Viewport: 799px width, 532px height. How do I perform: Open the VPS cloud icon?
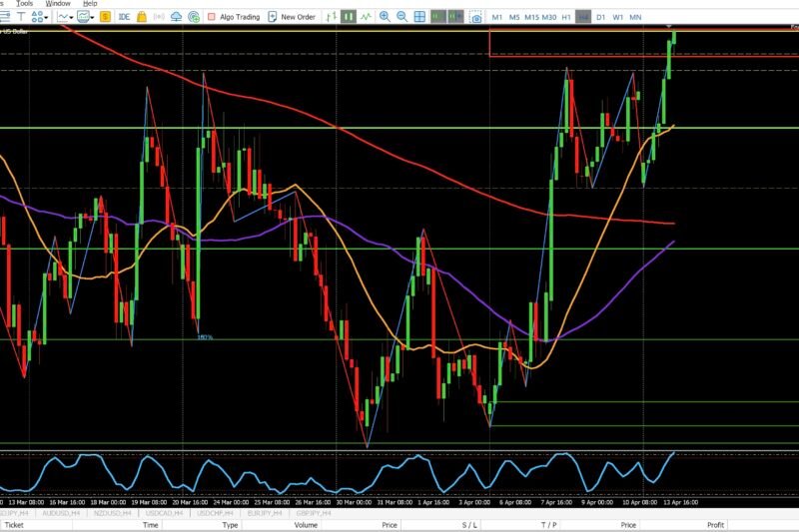(x=176, y=17)
